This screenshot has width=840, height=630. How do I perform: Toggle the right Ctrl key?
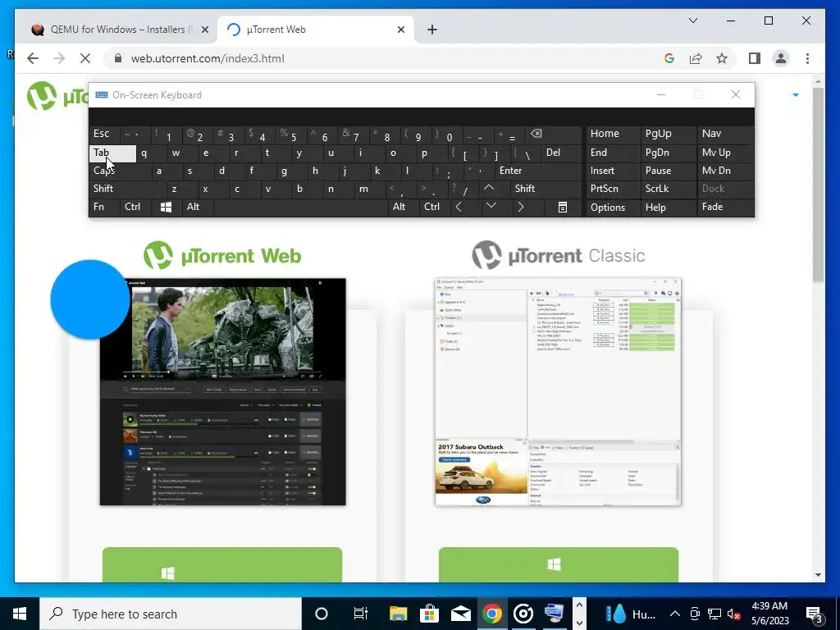click(435, 207)
